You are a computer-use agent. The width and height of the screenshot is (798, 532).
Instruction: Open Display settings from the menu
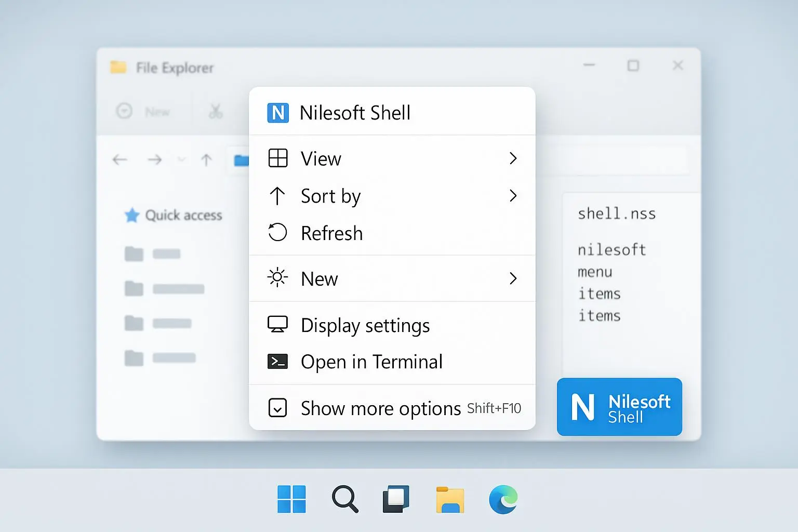point(392,325)
